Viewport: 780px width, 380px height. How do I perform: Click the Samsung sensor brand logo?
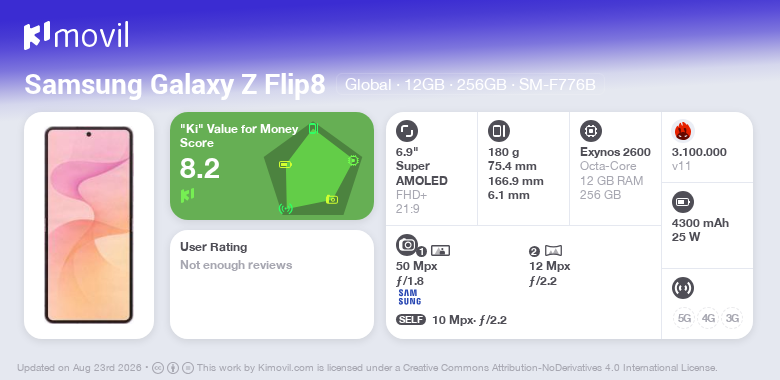pos(409,297)
